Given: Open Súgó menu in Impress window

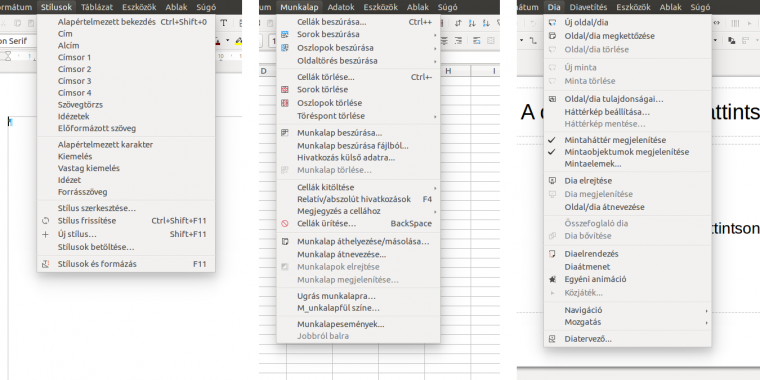Looking at the screenshot, I should (700, 7).
